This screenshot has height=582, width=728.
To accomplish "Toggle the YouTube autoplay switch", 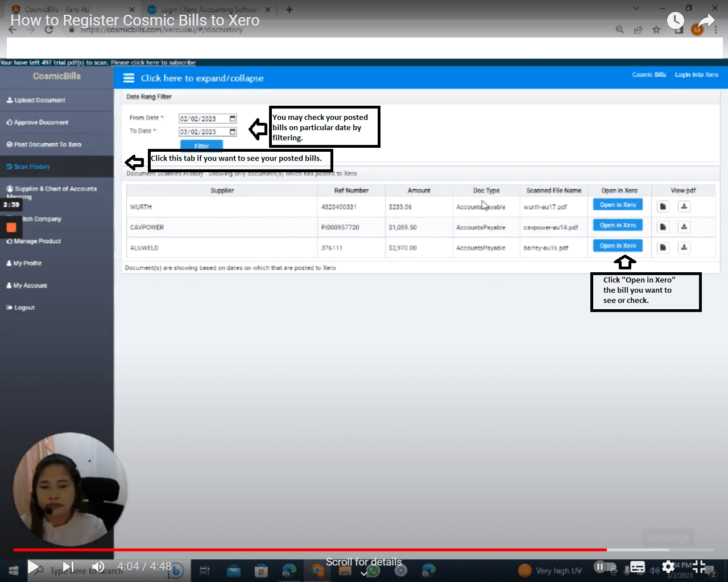I will [x=605, y=567].
